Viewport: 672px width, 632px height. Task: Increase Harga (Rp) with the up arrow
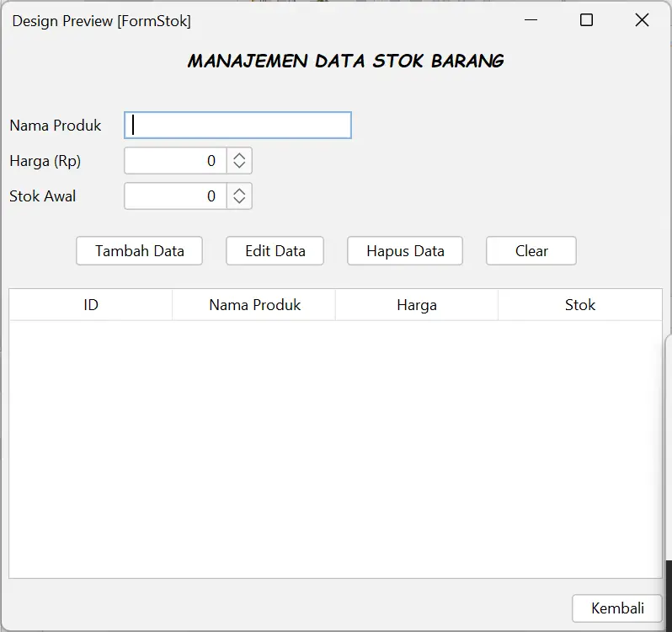pos(239,156)
